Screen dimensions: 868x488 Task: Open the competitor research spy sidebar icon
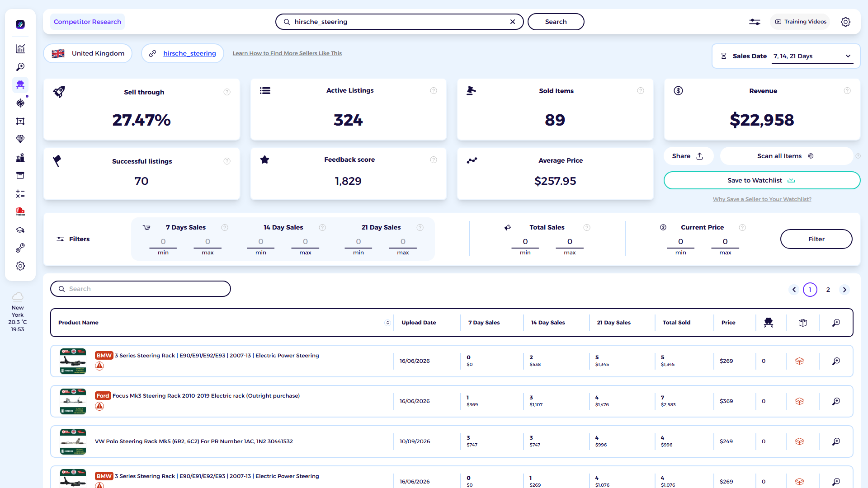pyautogui.click(x=20, y=85)
